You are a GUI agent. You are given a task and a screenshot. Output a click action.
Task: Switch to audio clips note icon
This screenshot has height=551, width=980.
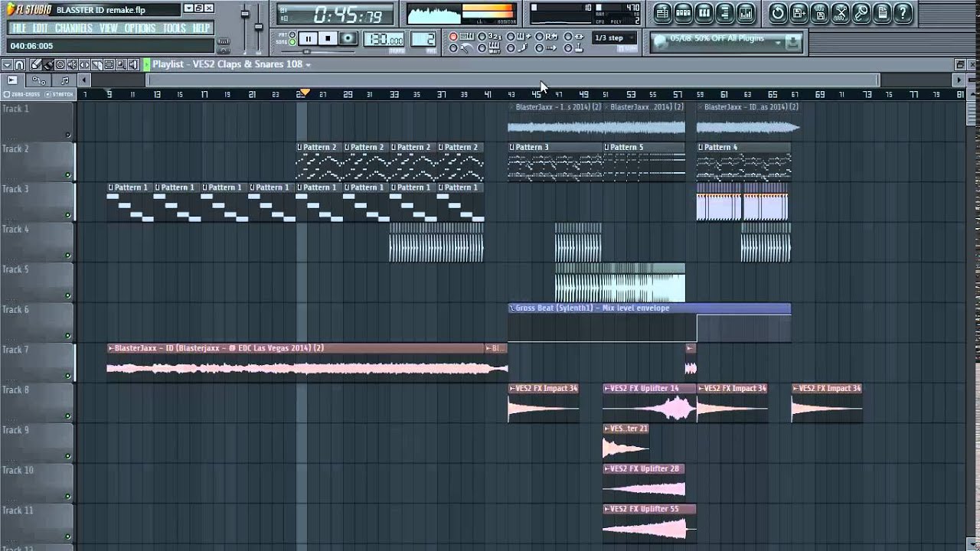coord(64,80)
